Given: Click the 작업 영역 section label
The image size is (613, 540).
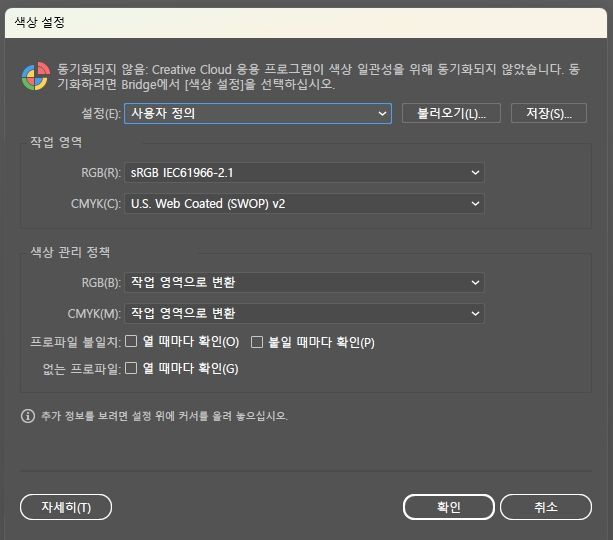Looking at the screenshot, I should click(x=57, y=142).
